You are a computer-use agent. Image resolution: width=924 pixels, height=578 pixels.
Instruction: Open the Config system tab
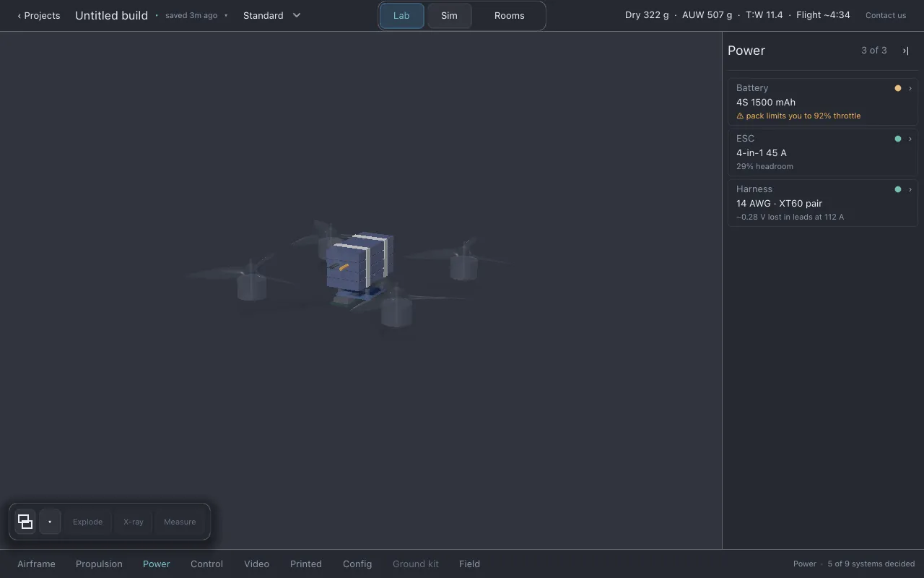click(x=357, y=564)
